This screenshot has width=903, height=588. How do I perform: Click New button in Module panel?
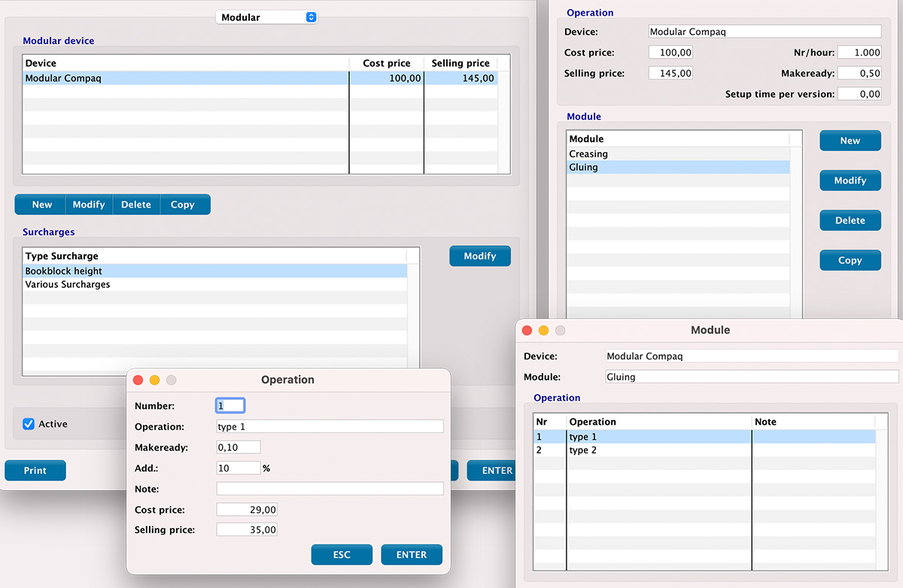850,141
